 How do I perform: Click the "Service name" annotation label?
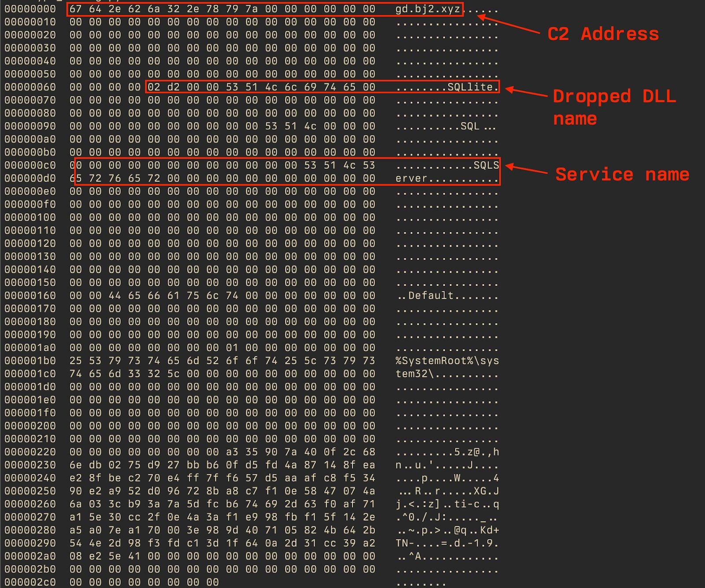(622, 174)
